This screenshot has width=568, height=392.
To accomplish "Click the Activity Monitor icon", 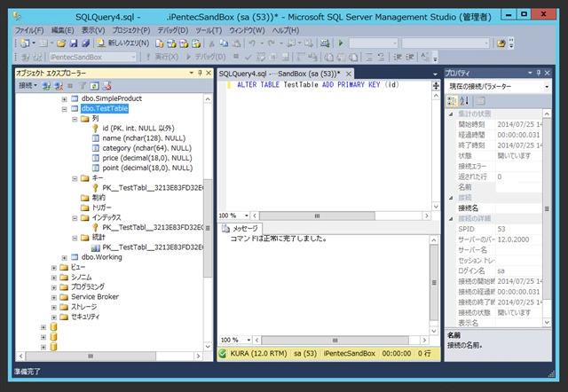I will click(x=325, y=43).
